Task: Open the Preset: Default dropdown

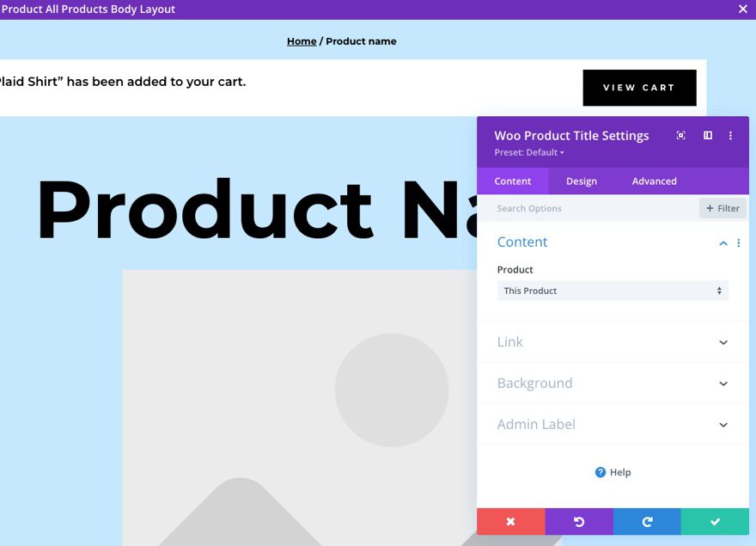Action: point(527,152)
